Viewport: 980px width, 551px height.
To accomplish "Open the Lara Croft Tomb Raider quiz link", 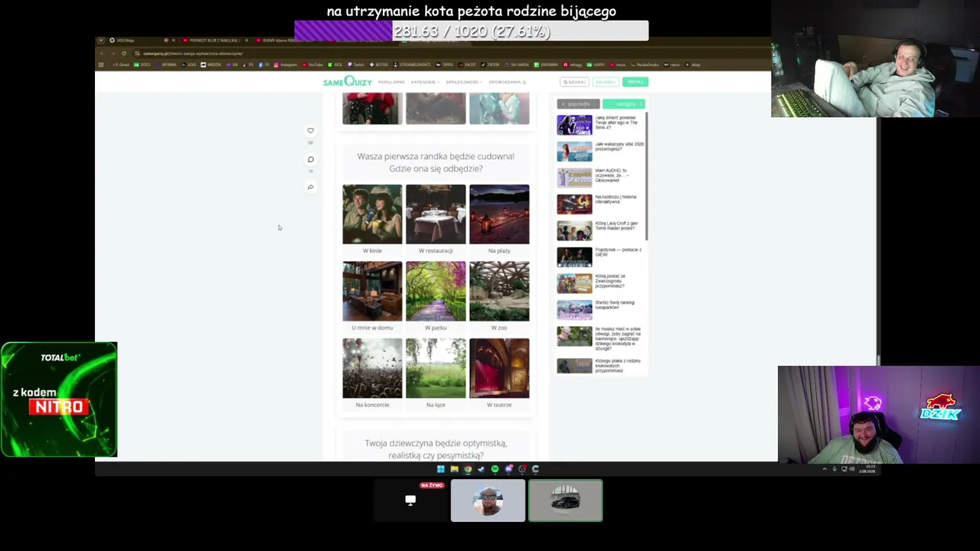I will pos(601,230).
